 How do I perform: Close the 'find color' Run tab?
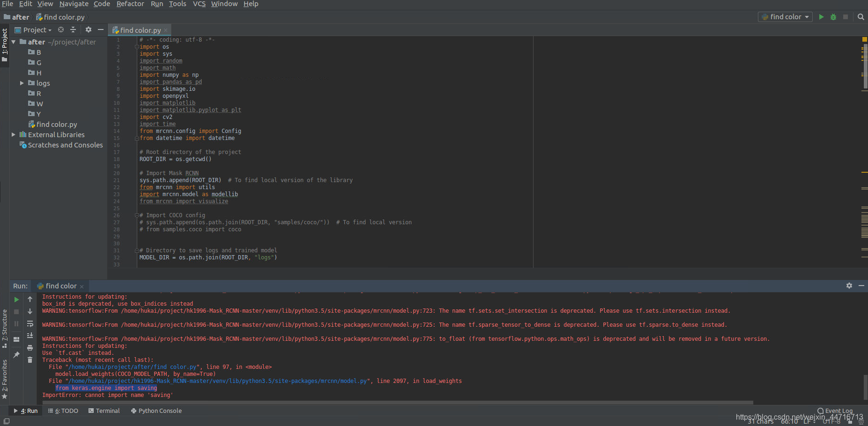click(x=82, y=286)
